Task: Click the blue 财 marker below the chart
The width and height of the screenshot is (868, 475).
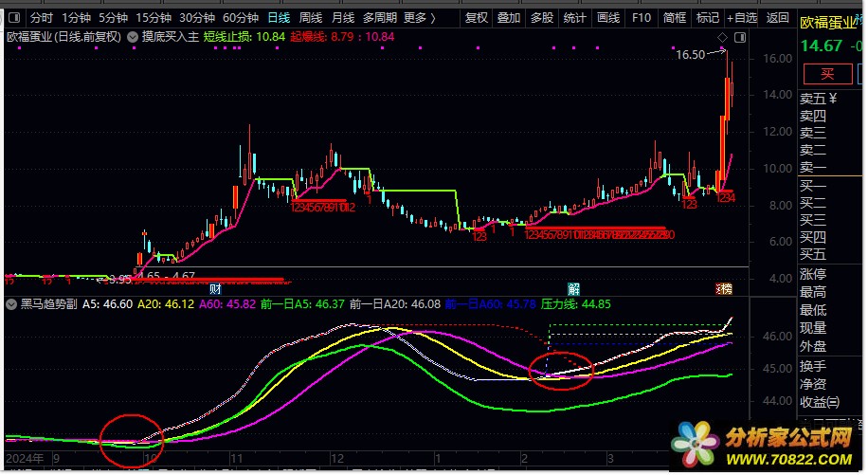Action: [215, 288]
